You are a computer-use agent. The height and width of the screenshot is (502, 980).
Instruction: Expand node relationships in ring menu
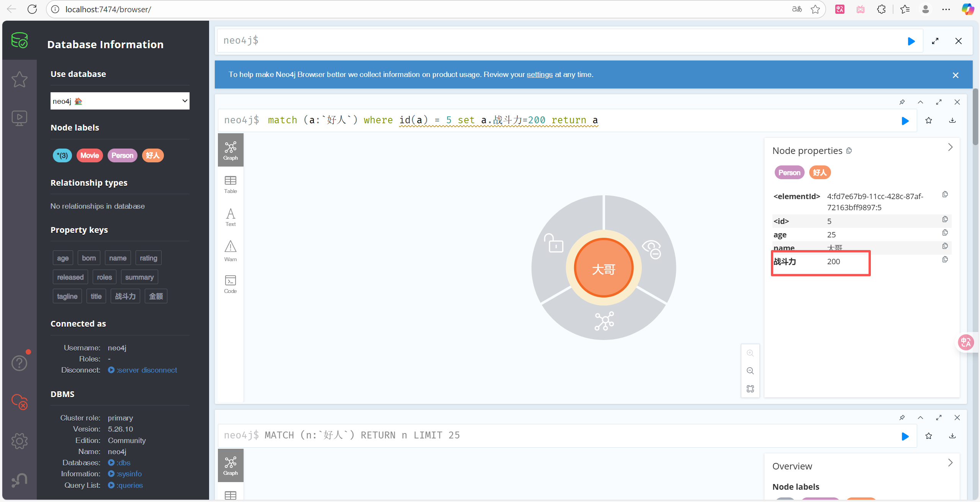point(604,321)
